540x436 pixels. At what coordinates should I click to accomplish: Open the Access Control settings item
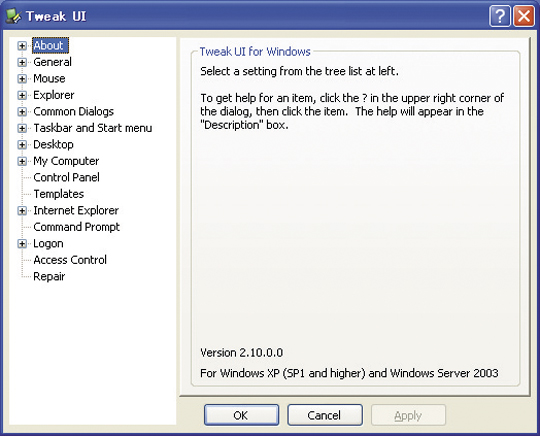pos(70,260)
